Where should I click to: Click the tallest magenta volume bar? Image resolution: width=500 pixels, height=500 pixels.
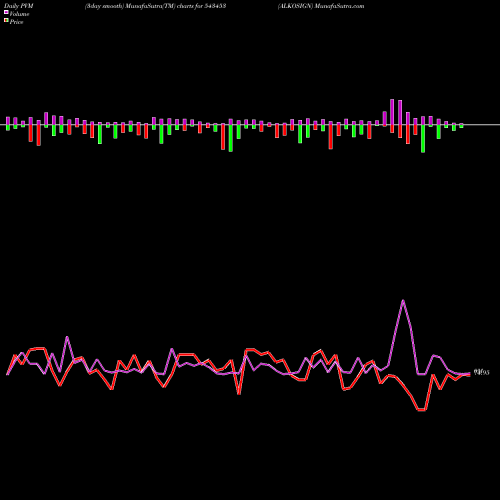[392, 112]
